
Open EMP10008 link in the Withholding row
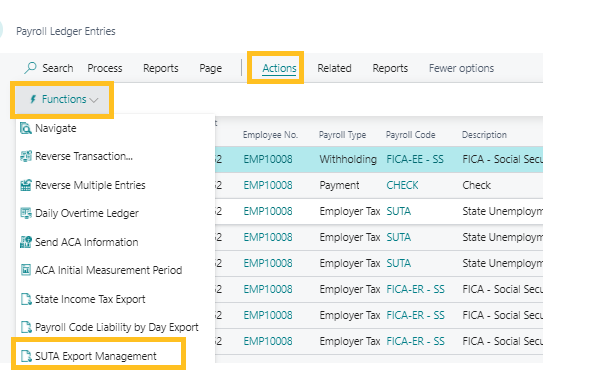tap(268, 159)
